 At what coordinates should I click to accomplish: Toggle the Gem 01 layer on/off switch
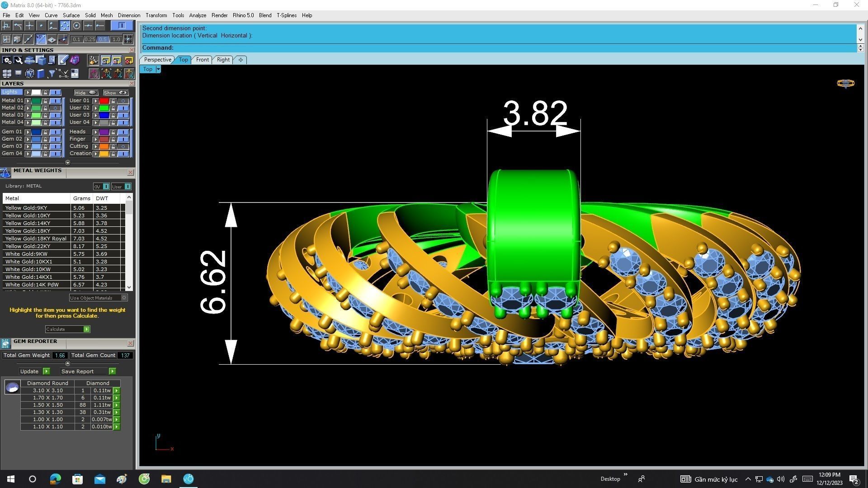[55, 132]
